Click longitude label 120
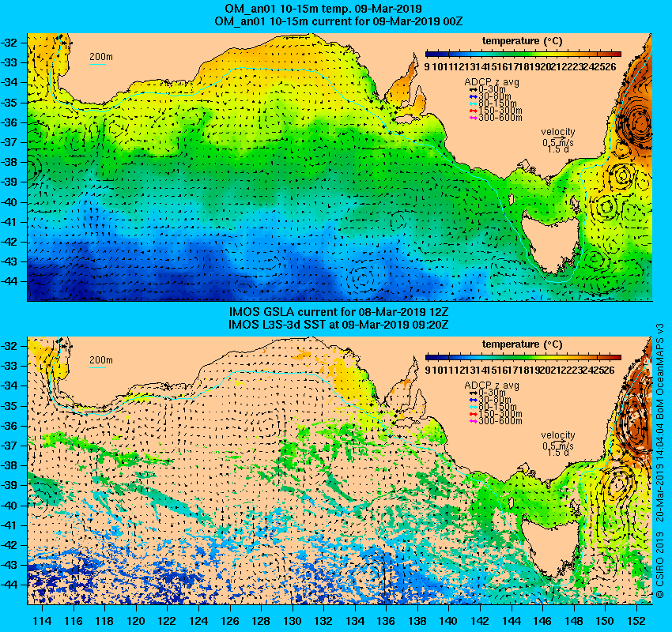 136,621
